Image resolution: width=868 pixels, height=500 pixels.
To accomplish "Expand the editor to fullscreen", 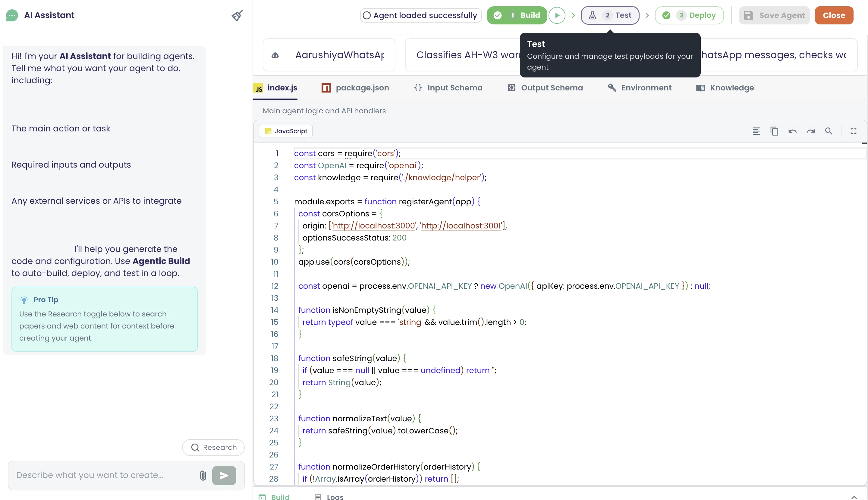I will coord(854,131).
